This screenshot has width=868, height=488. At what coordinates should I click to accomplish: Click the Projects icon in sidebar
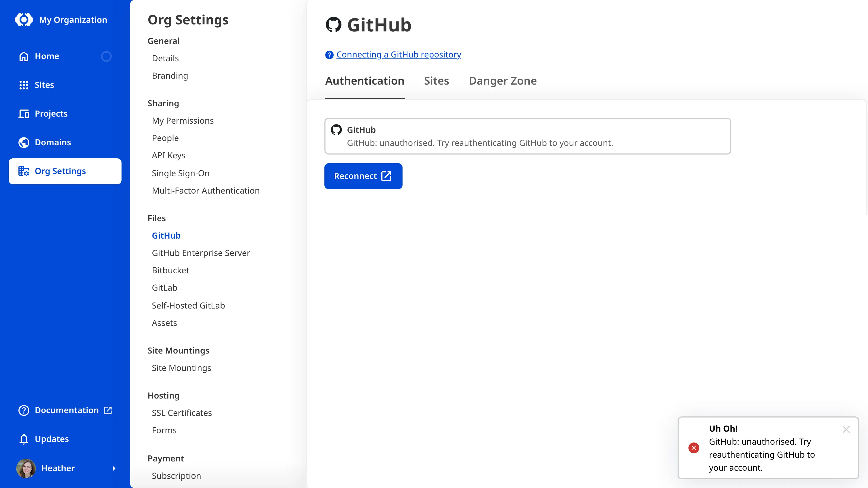(24, 114)
